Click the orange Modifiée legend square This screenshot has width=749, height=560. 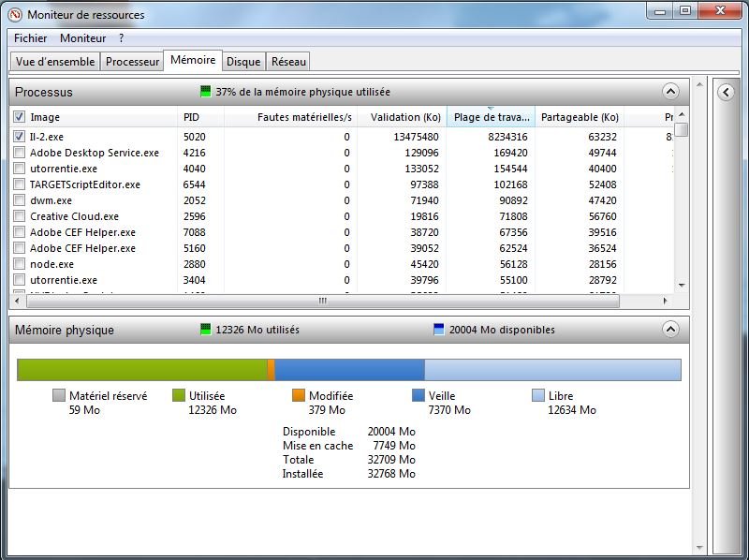click(x=299, y=396)
